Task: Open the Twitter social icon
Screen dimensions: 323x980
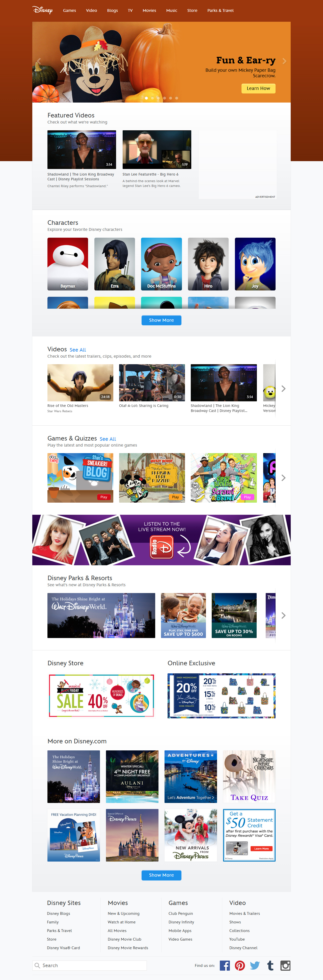Action: (255, 966)
